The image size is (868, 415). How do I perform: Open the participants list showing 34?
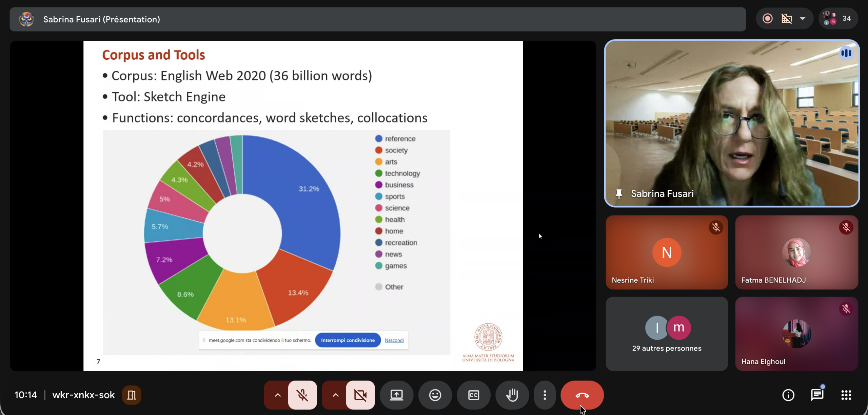point(838,19)
